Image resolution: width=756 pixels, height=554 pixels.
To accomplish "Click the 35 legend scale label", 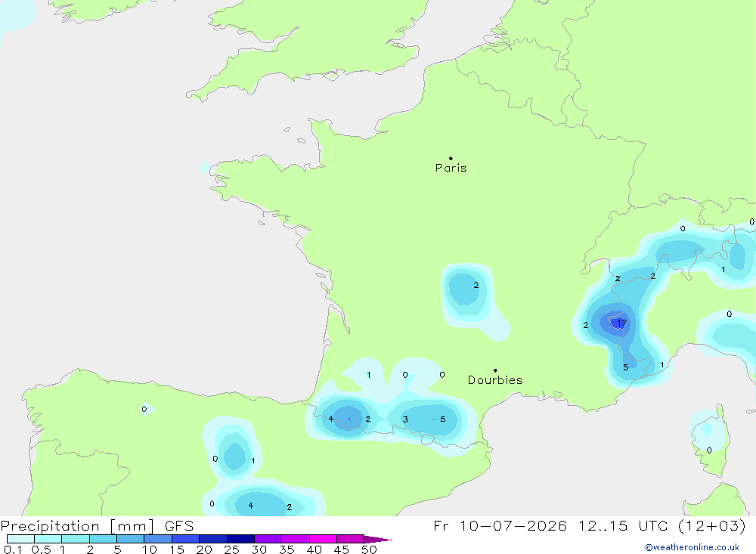I will pos(287,549).
